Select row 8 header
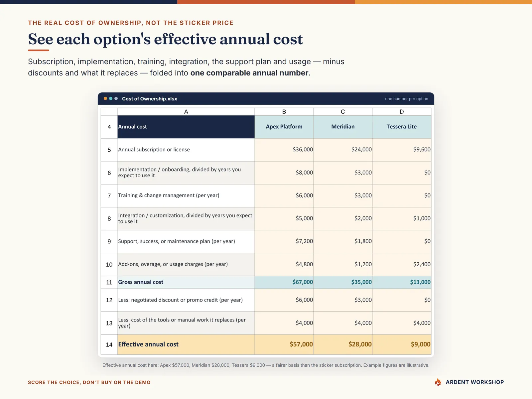The width and height of the screenshot is (532, 399). [x=109, y=218]
